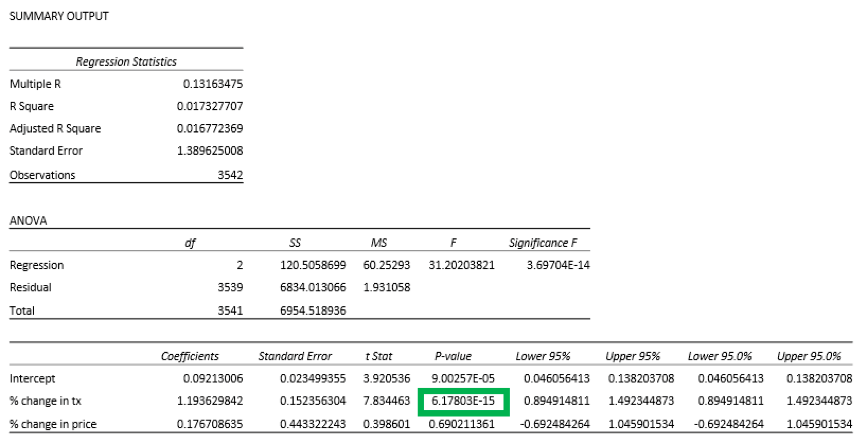Screen dimensions: 867x444
Task: Select the Upper 95.0% column header
Action: (809, 356)
